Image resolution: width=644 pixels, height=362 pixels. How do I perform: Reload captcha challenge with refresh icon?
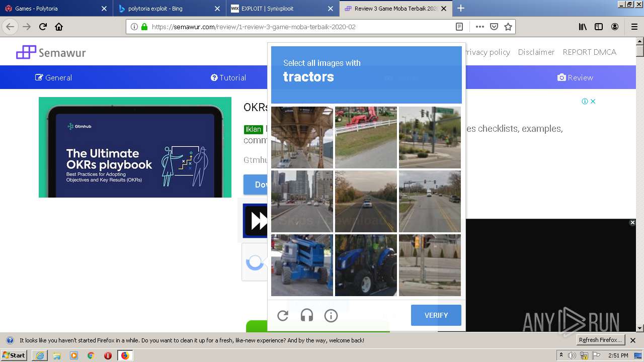[283, 316]
